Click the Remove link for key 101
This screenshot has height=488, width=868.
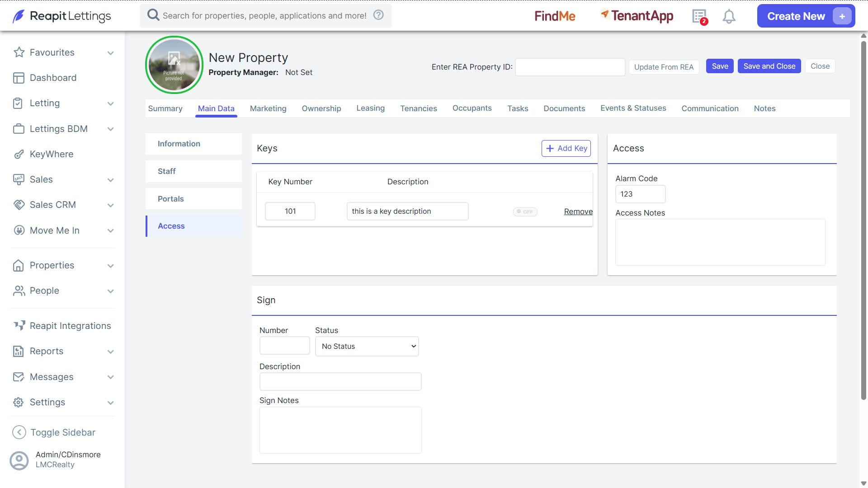(x=578, y=211)
